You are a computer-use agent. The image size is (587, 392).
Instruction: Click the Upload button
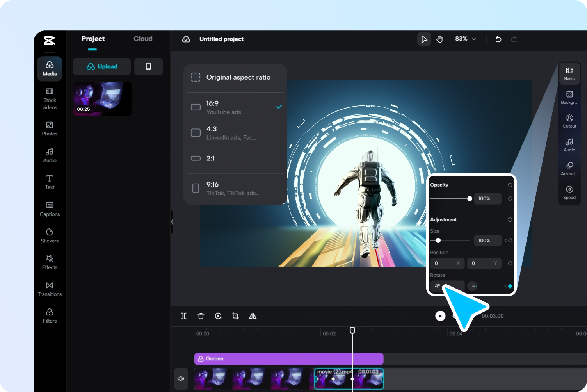pyautogui.click(x=101, y=66)
